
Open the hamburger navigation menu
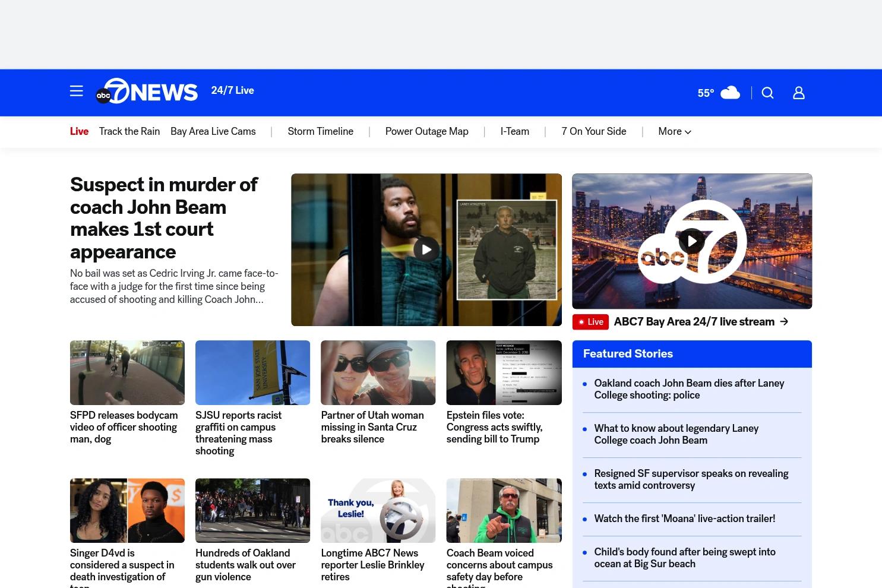[77, 91]
